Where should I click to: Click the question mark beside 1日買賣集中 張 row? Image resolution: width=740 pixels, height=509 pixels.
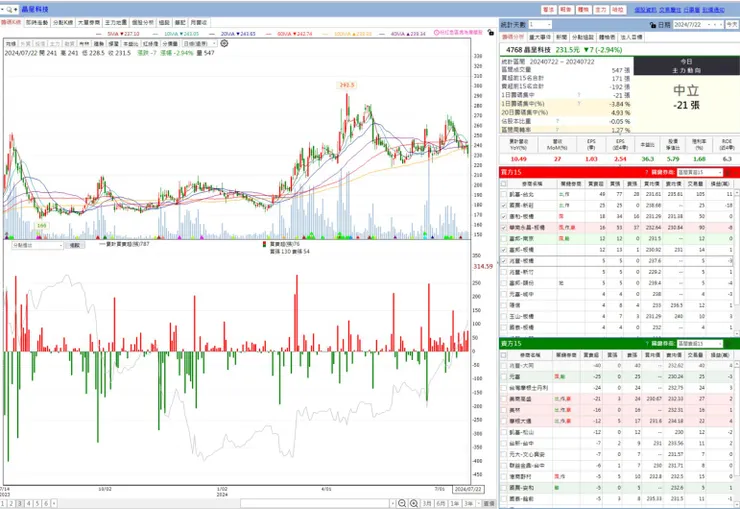coord(579,95)
